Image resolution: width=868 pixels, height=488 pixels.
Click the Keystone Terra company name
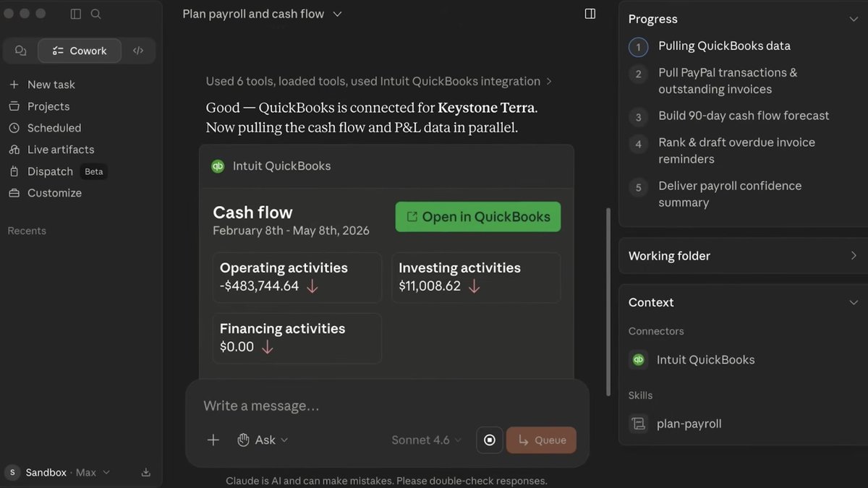[x=486, y=108]
